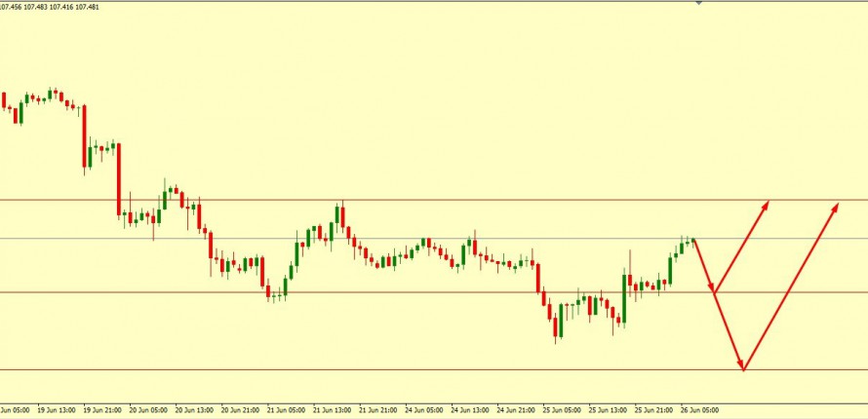Click the arrow junction on the middle support line
Screen dimensions: 868x419
click(x=715, y=291)
